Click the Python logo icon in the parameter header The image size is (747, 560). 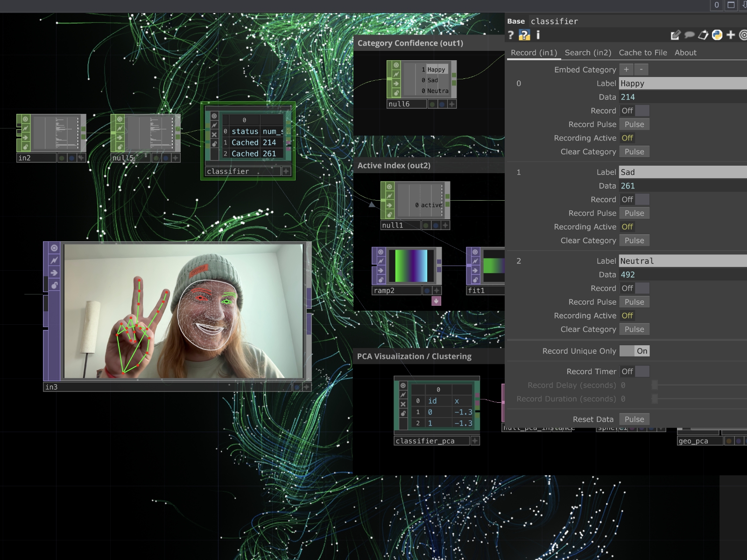(717, 35)
